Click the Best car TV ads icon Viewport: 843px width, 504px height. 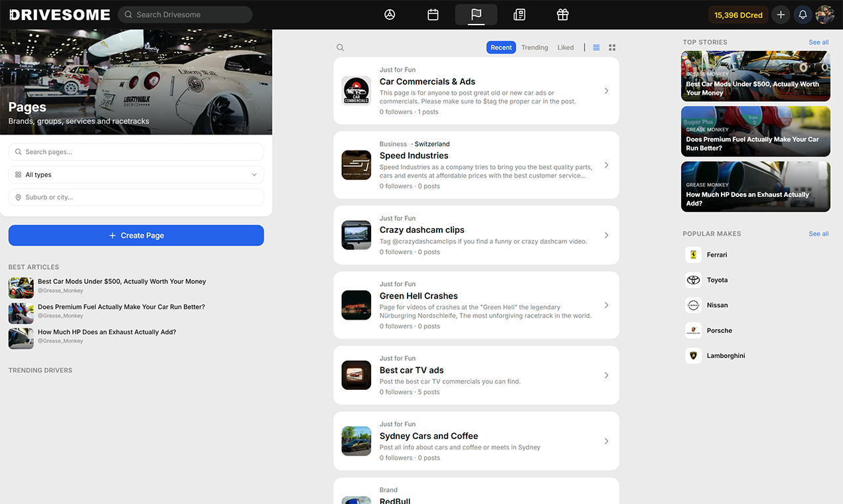click(356, 375)
